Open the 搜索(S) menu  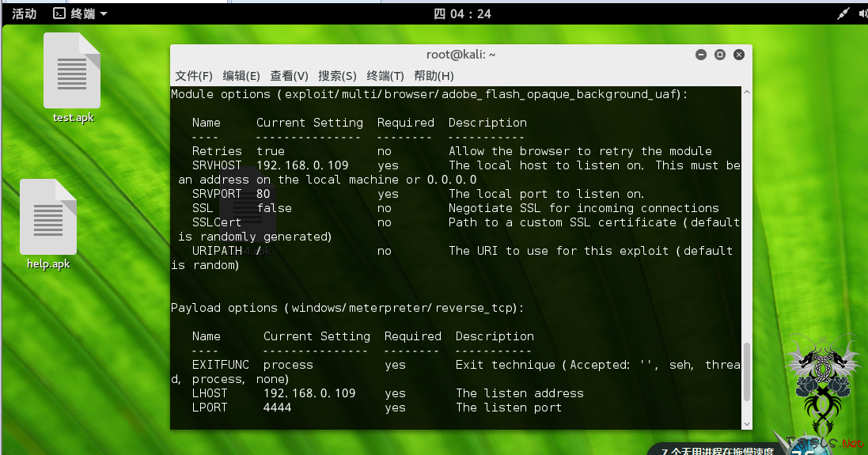(x=337, y=76)
